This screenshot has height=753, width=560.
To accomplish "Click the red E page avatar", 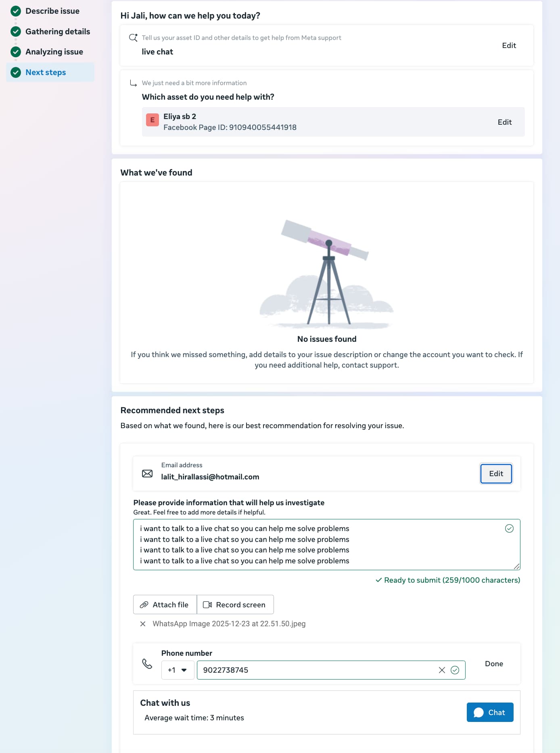I will point(153,120).
